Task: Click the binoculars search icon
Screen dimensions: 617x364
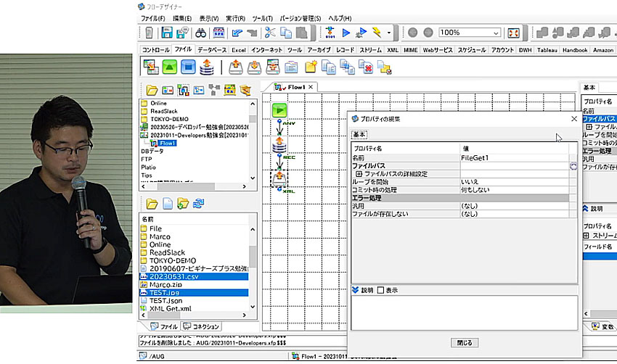Action: tap(200, 33)
